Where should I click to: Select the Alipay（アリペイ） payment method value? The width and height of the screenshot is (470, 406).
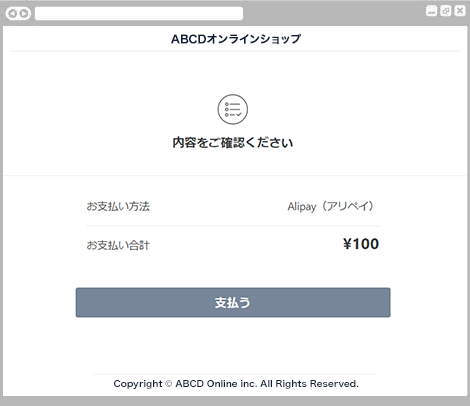[330, 206]
